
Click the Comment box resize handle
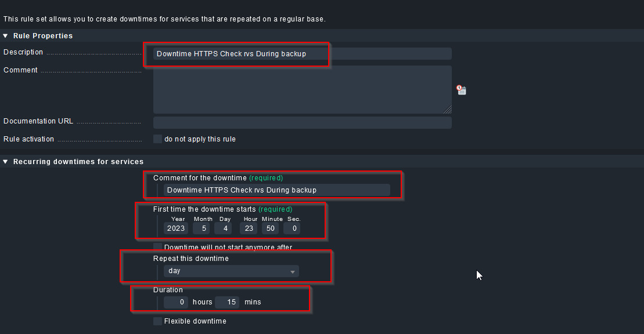pyautogui.click(x=448, y=110)
